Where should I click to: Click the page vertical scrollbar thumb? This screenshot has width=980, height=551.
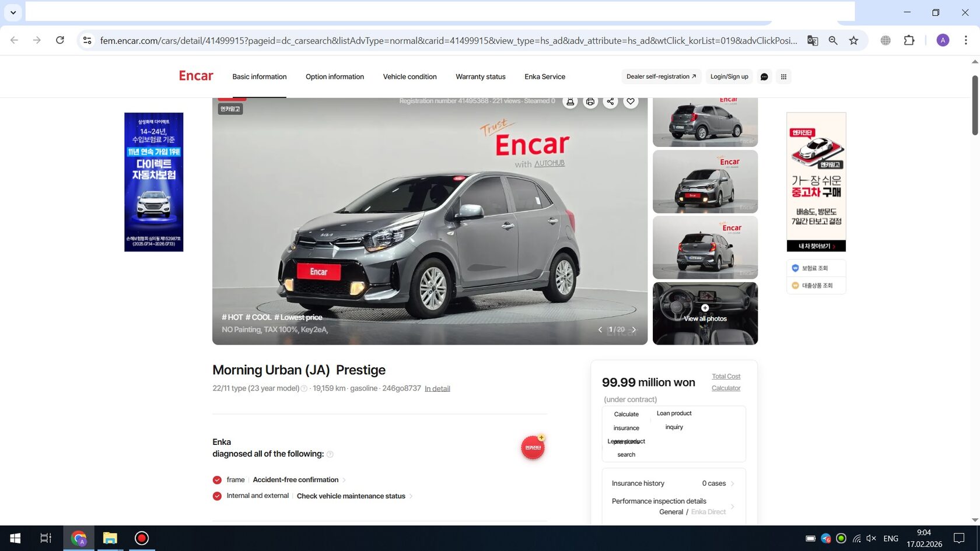coord(975,105)
